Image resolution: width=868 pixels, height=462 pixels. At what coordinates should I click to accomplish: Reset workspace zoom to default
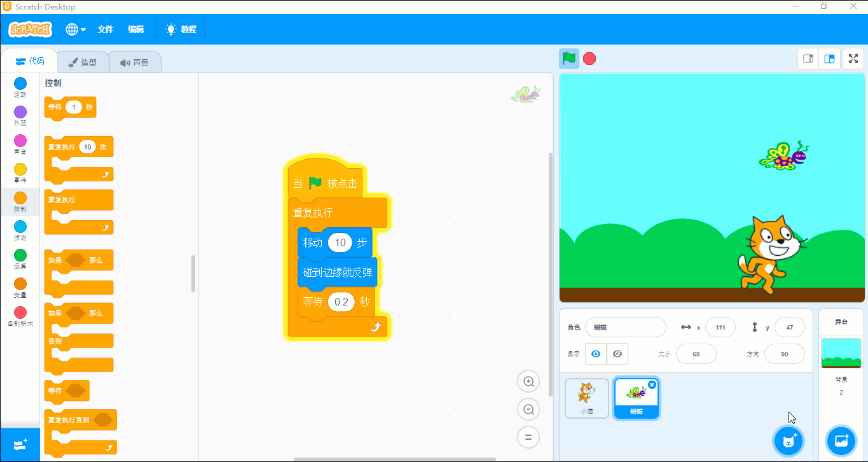[528, 437]
